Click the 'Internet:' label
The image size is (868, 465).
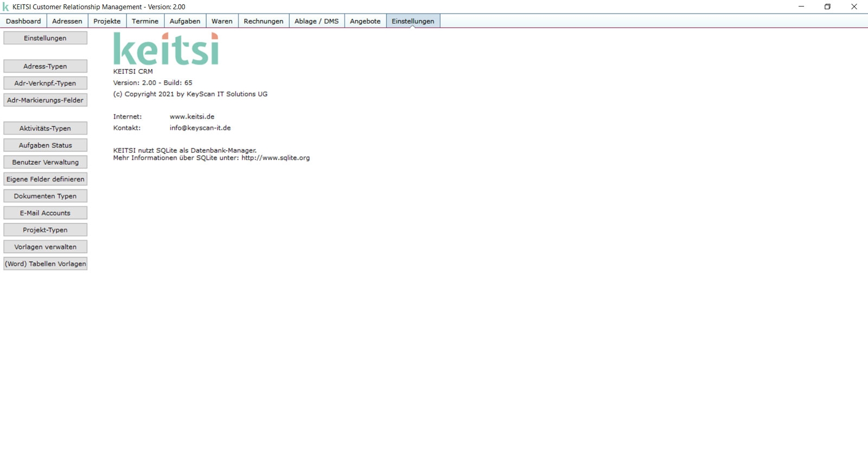(127, 117)
